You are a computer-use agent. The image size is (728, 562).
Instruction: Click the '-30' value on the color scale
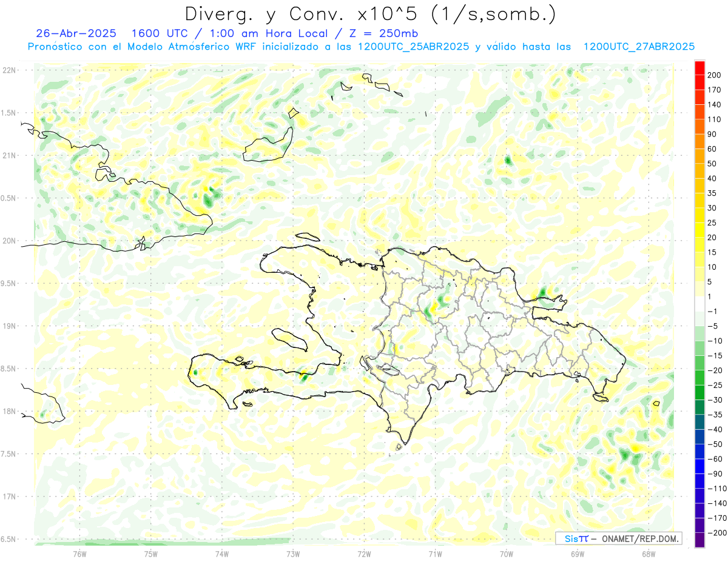715,400
